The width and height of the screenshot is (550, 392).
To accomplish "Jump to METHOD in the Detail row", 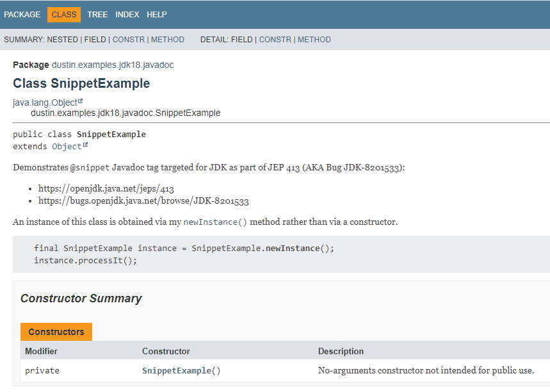I will point(314,40).
